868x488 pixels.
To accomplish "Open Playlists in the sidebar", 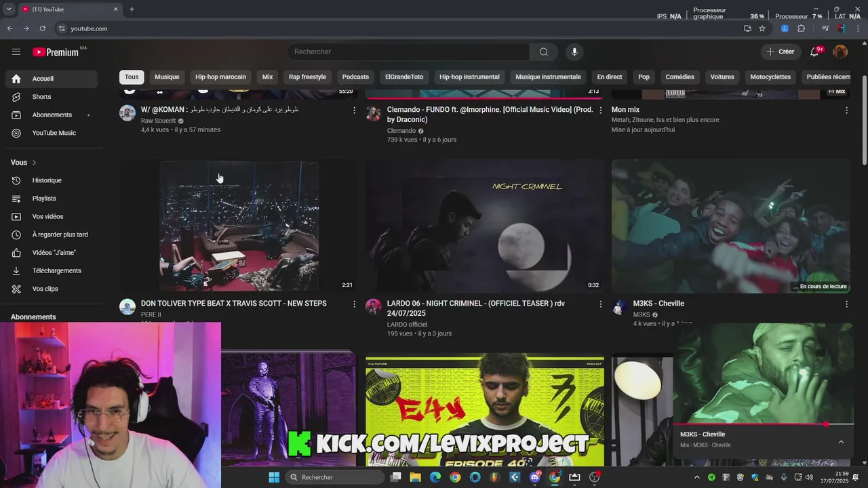I will coord(52,199).
